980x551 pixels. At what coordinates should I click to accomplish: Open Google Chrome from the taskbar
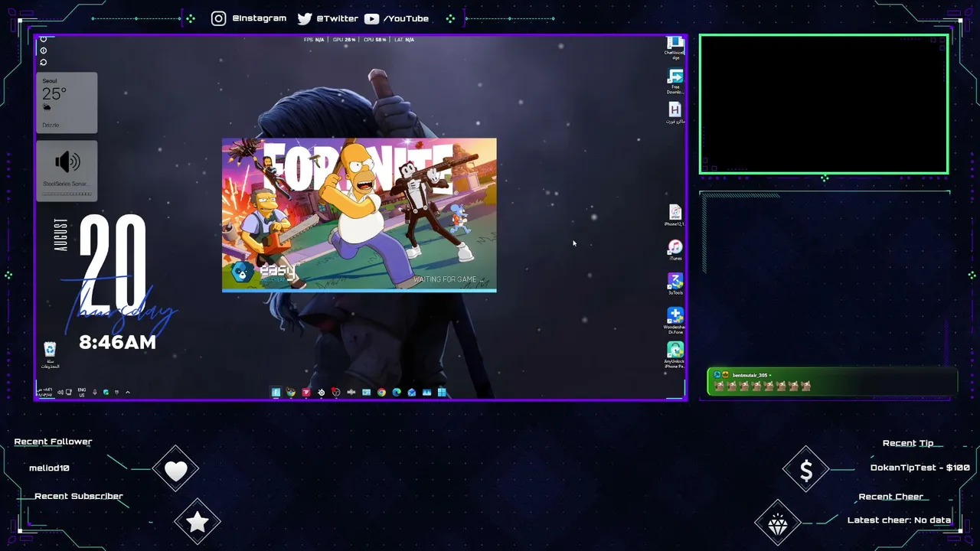point(381,393)
